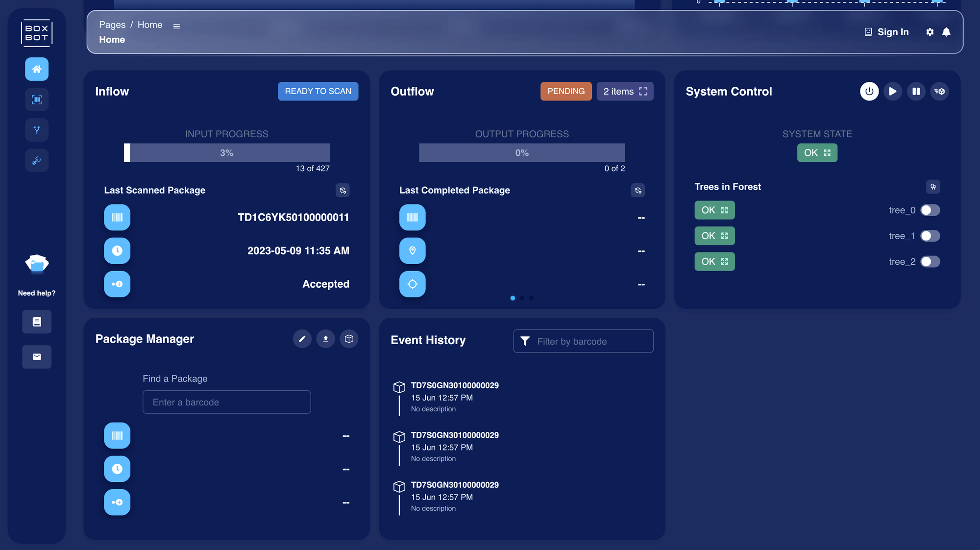Expand the 2 items outflow list
The height and width of the screenshot is (550, 980).
coord(625,91)
